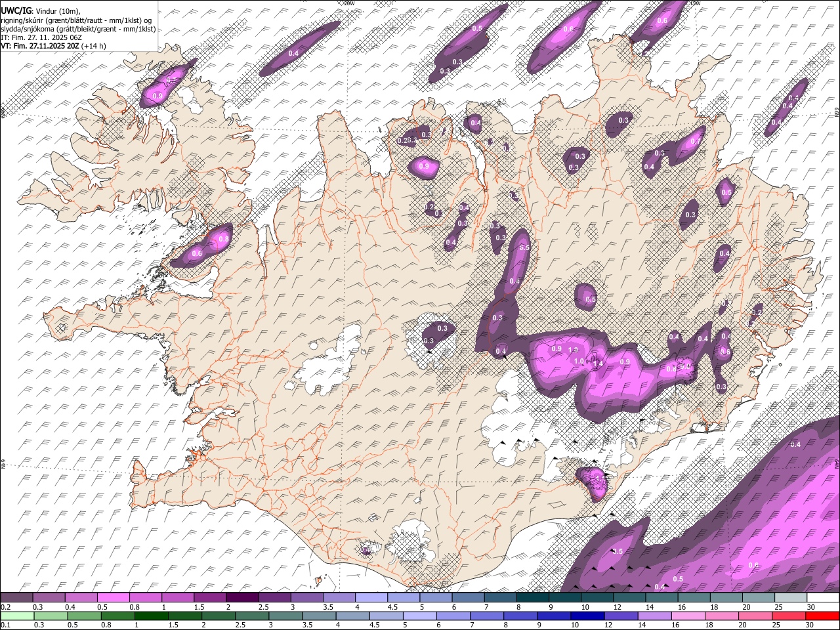This screenshot has height=630, width=840.
Task: Select the slate blue 6 swatch in the upper legend
Action: coord(468,598)
